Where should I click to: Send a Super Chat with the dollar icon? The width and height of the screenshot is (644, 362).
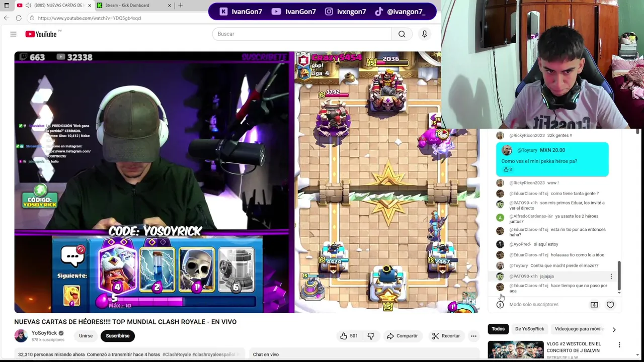[594, 305]
